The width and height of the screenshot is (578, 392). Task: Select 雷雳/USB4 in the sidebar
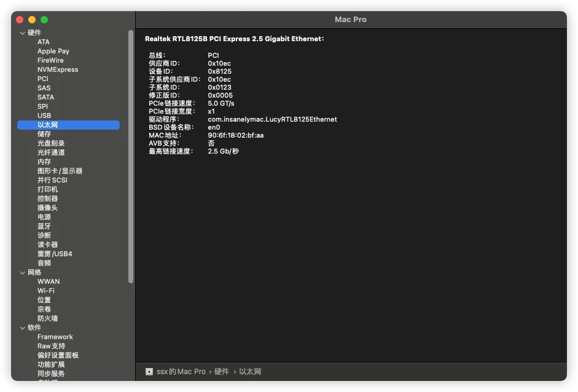(55, 254)
